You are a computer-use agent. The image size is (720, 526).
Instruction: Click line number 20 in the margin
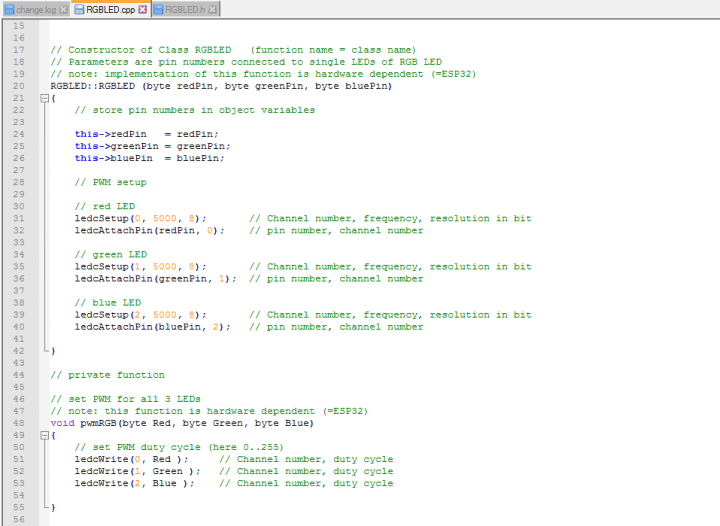point(19,86)
